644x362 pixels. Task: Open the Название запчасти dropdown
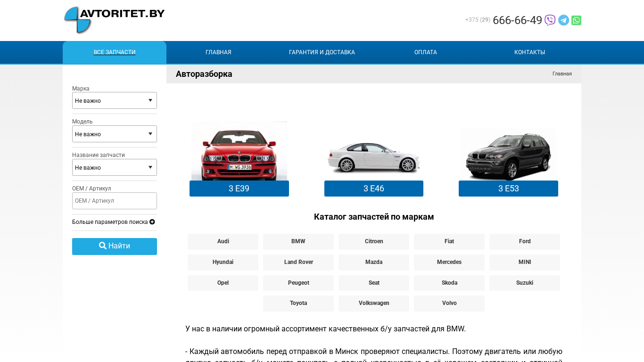(x=115, y=167)
